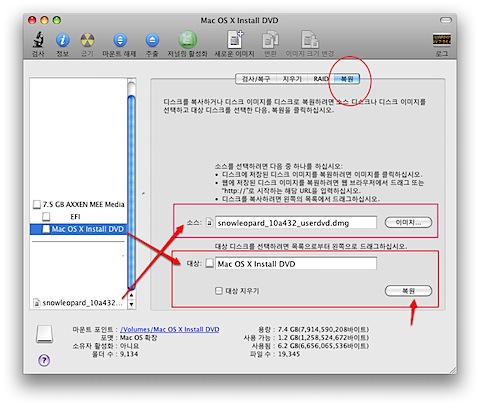
Task: Click the used value 6.2 GB text
Action: [323, 346]
